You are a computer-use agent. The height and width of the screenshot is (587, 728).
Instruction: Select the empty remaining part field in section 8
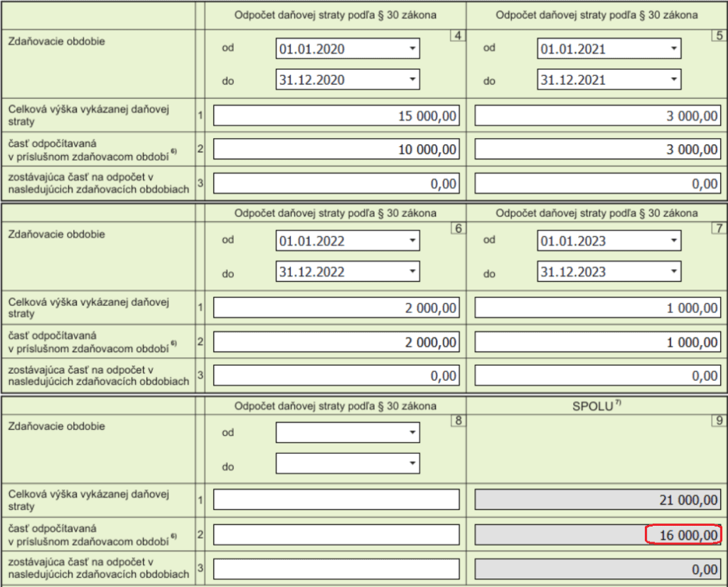click(336, 569)
